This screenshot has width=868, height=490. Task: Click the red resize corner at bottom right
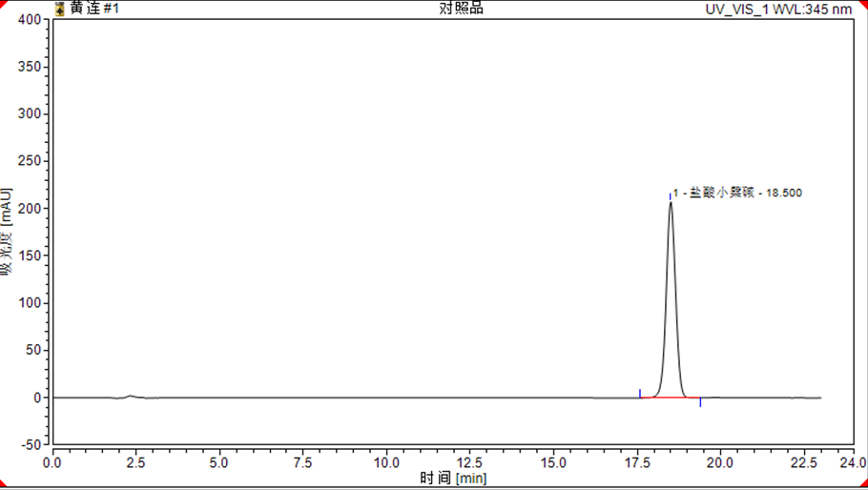(x=862, y=484)
